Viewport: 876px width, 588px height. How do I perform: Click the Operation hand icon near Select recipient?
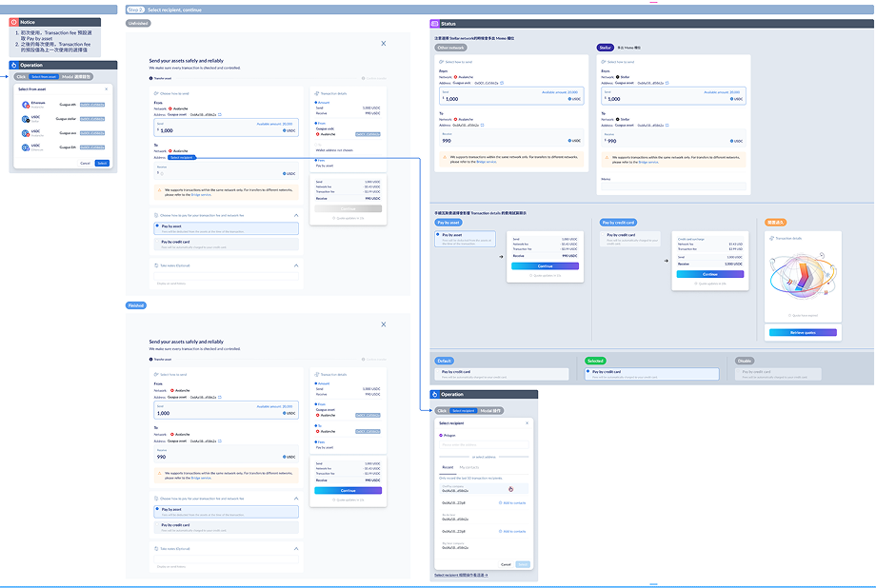[x=435, y=394]
